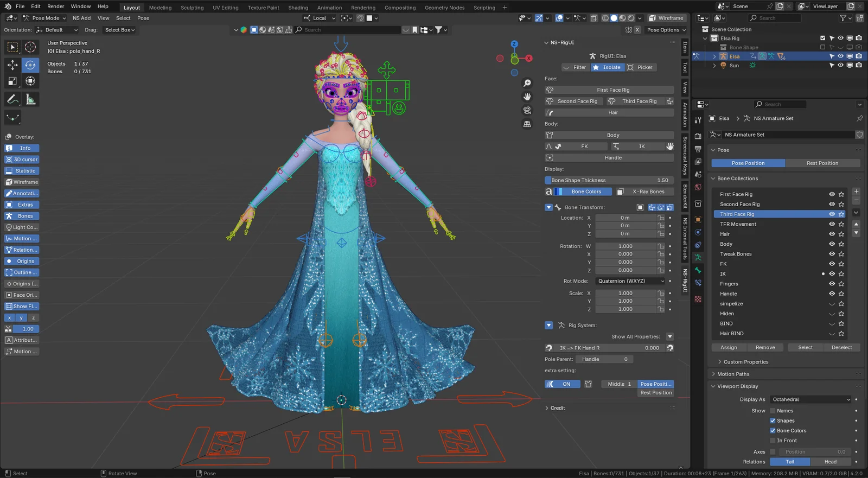Open World properties tab icon
868x478 pixels.
click(698, 187)
